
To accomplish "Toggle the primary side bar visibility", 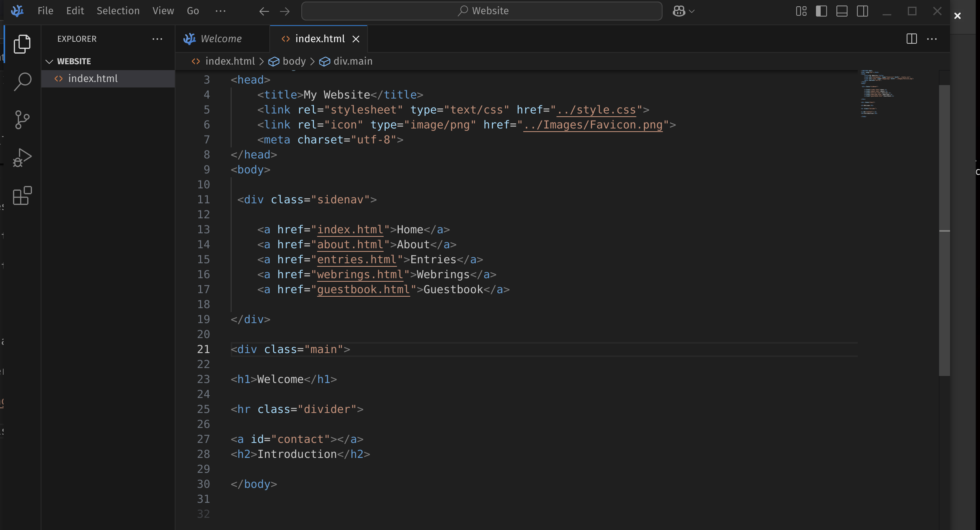I will click(x=821, y=11).
